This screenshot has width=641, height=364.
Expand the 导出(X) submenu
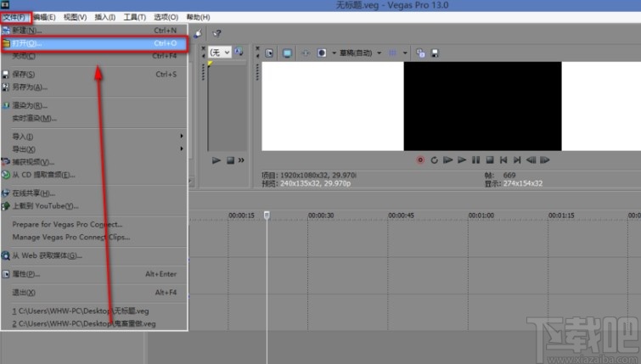point(94,149)
